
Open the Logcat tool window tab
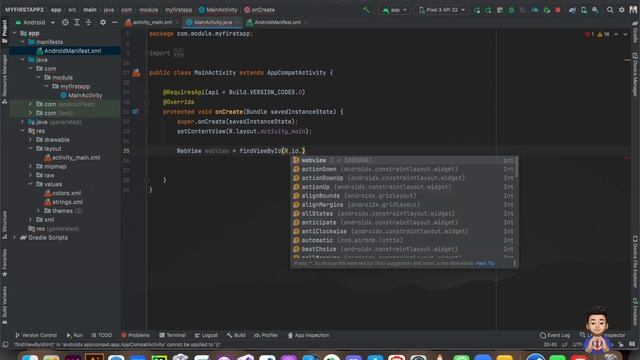point(206,335)
